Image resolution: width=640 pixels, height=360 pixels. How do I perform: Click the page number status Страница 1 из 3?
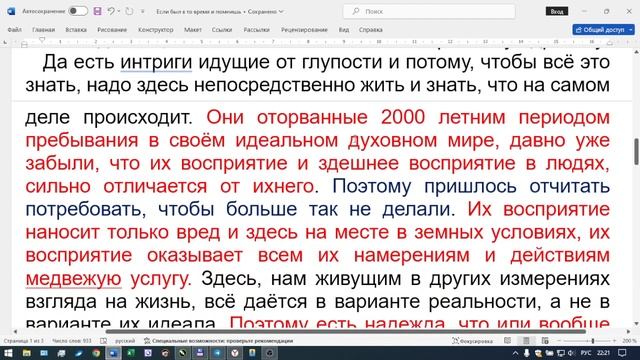coord(23,341)
